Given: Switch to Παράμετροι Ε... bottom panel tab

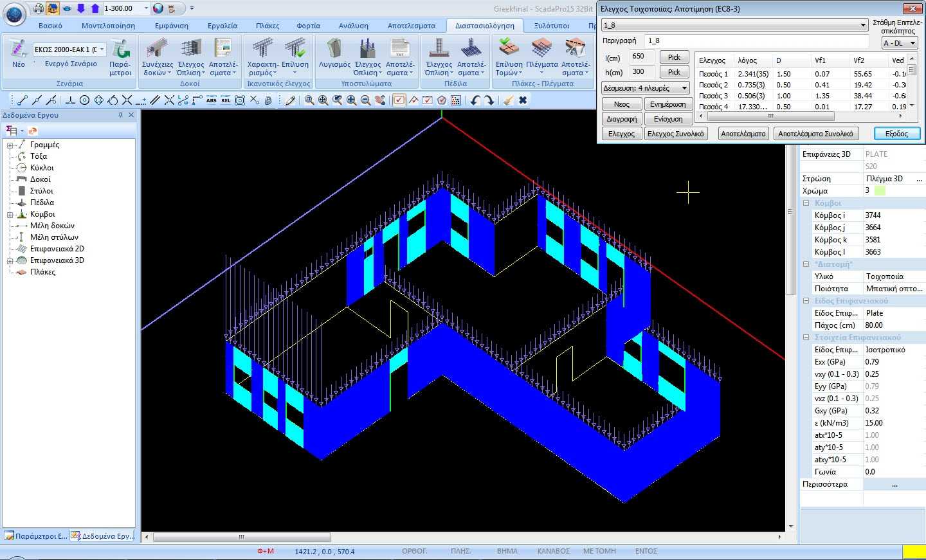Looking at the screenshot, I should (36, 536).
